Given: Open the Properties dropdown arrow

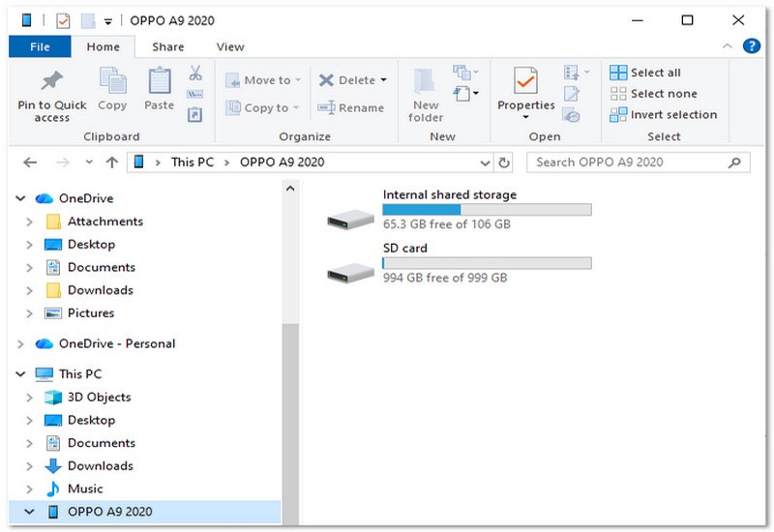Looking at the screenshot, I should point(525,117).
